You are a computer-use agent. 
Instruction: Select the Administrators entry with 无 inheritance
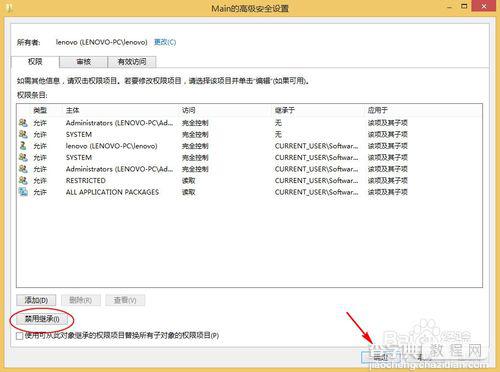(249, 123)
